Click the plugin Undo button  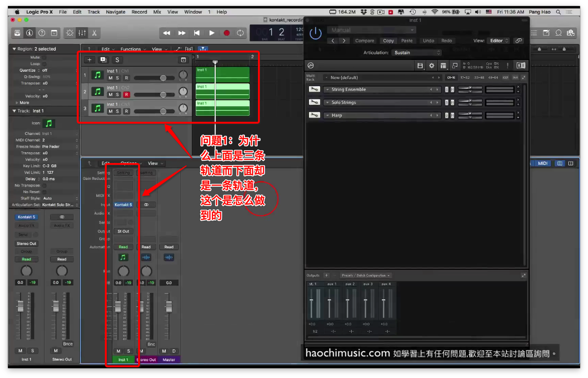(x=428, y=41)
